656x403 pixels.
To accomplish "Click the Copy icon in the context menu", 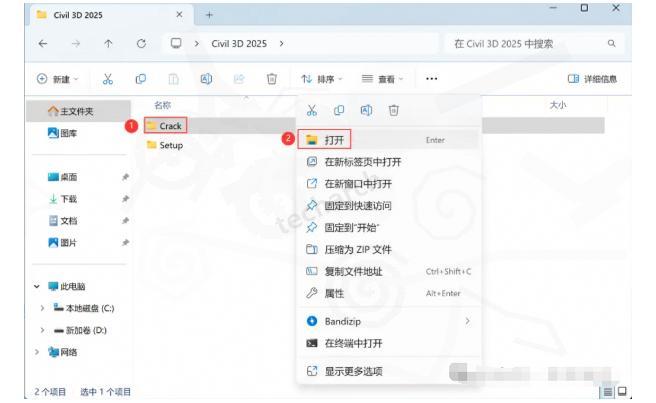I will pyautogui.click(x=339, y=110).
